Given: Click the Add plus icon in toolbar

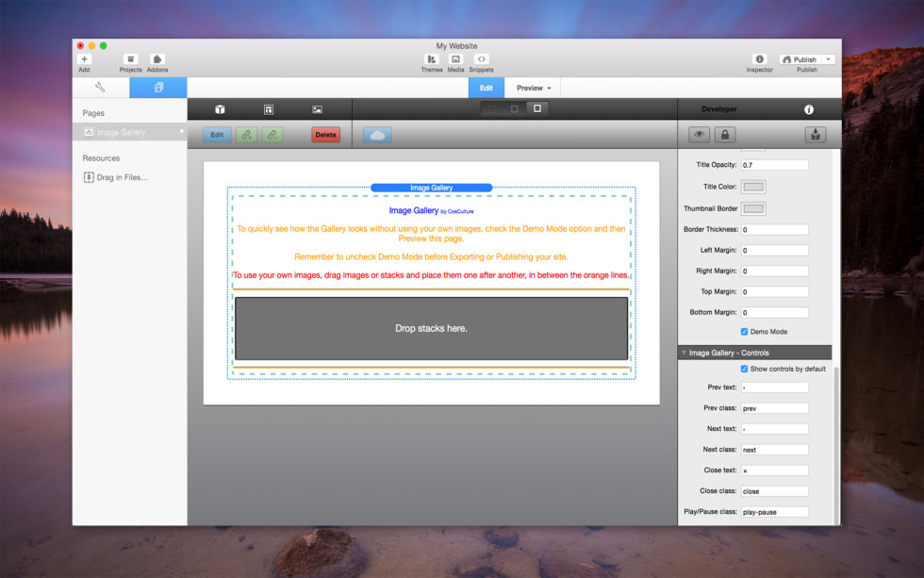Looking at the screenshot, I should pos(84,58).
